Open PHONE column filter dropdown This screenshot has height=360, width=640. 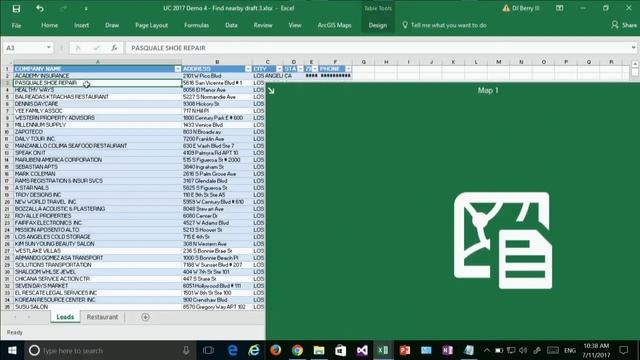pyautogui.click(x=348, y=69)
